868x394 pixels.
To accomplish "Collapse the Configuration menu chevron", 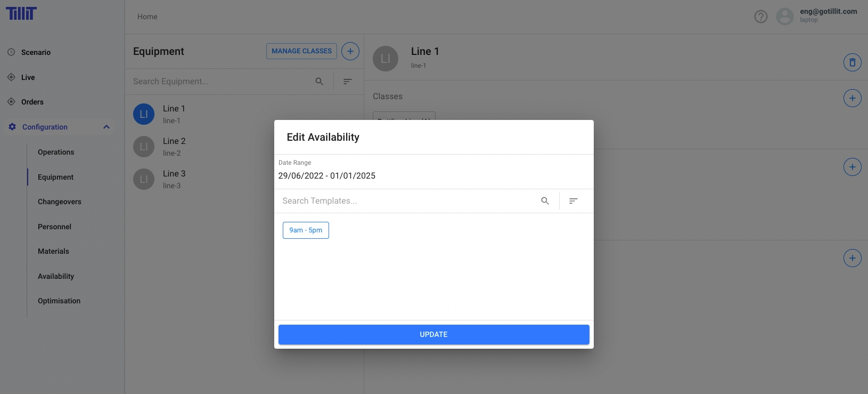I will pos(107,127).
